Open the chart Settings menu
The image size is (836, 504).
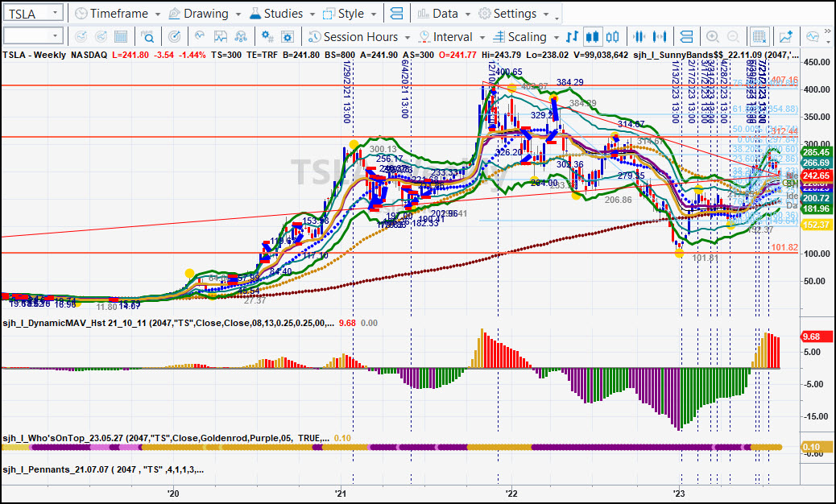(514, 14)
